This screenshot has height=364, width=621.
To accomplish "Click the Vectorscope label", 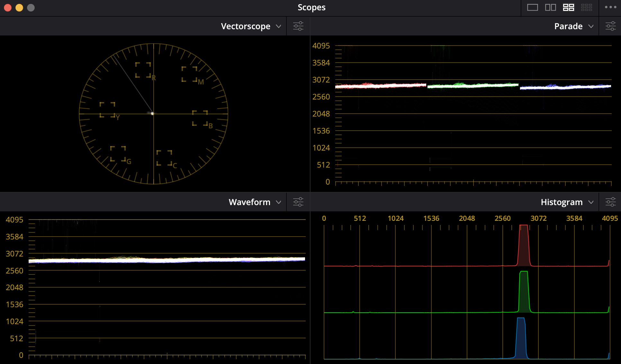I will coord(246,26).
